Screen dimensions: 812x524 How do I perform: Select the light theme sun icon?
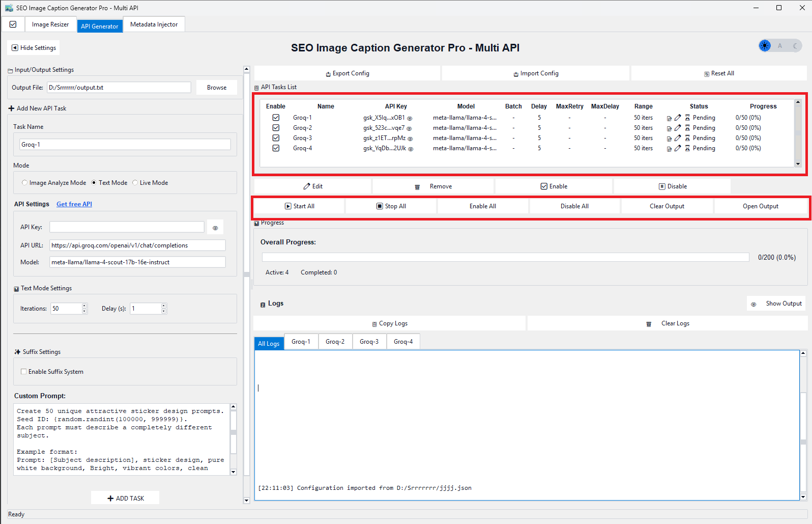click(x=765, y=46)
